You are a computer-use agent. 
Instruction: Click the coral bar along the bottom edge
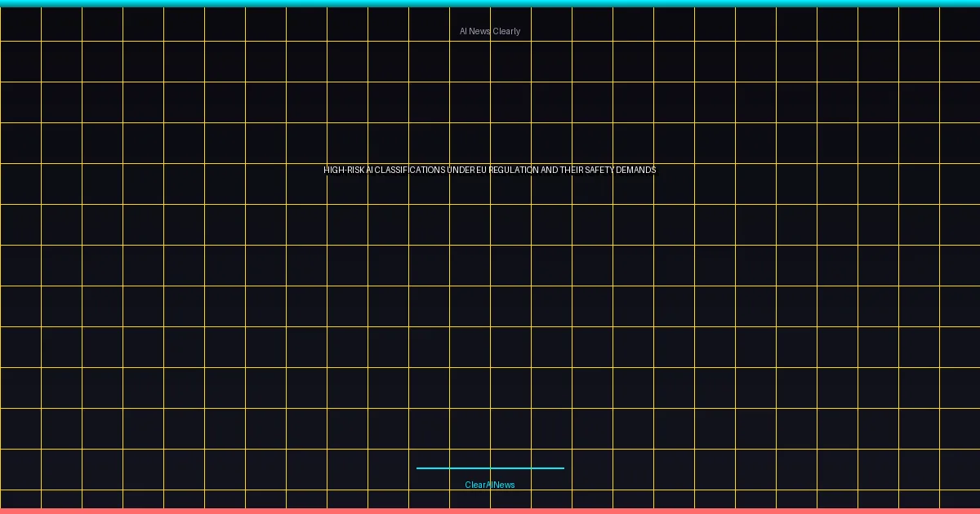490,511
